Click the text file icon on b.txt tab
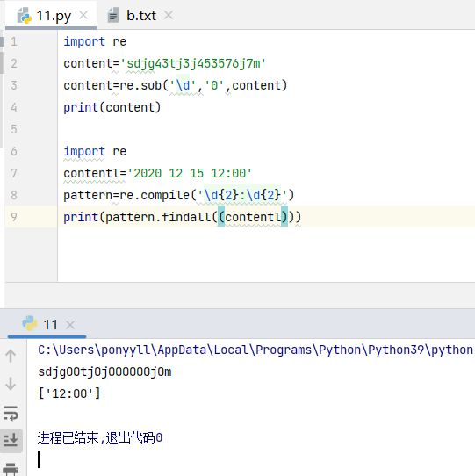Image resolution: width=475 pixels, height=476 pixels. [113, 15]
